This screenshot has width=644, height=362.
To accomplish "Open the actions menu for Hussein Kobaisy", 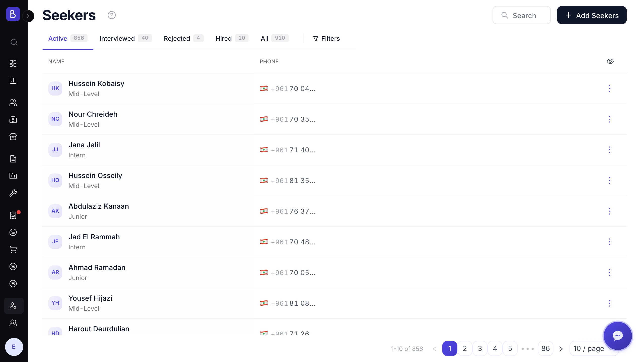I will (610, 88).
